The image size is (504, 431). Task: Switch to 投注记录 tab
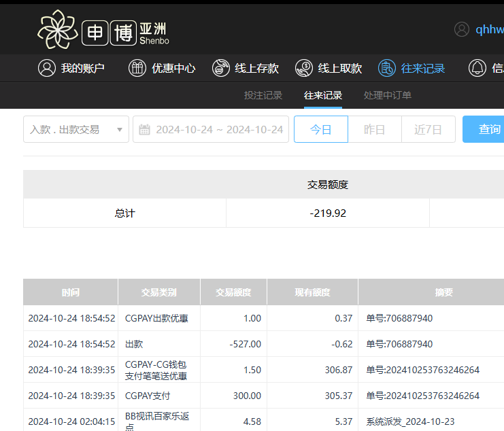coord(263,95)
